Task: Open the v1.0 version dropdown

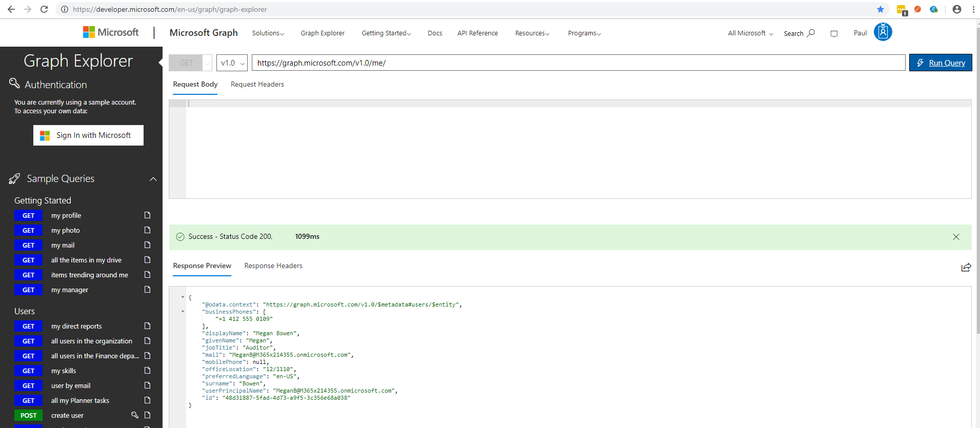Action: [232, 63]
